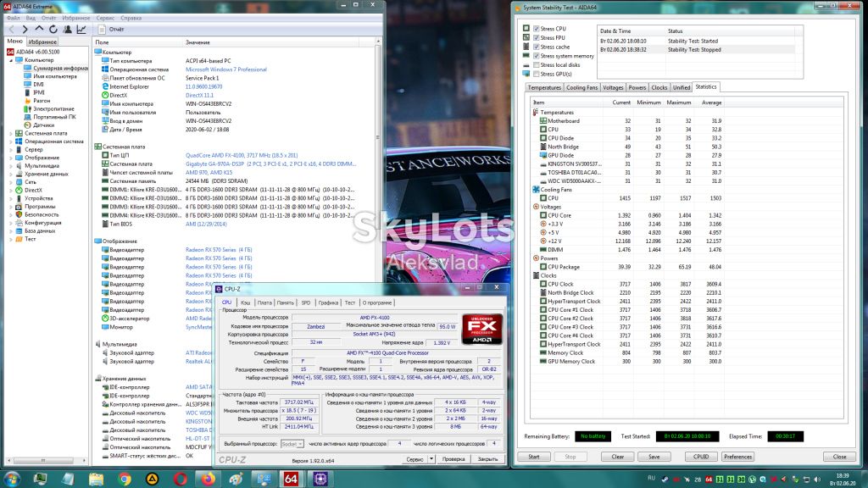Click Clear button in Stability Test
This screenshot has width=868, height=488.
click(618, 457)
